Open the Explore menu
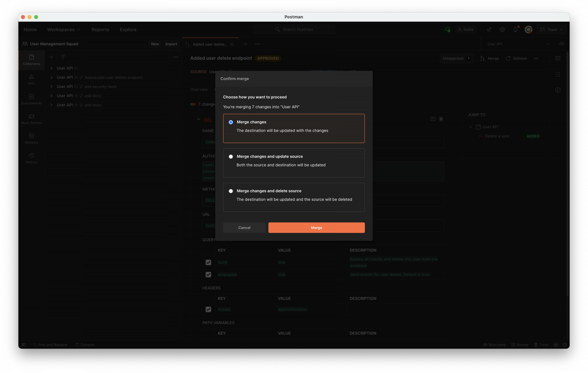This screenshot has width=588, height=373. pyautogui.click(x=128, y=29)
